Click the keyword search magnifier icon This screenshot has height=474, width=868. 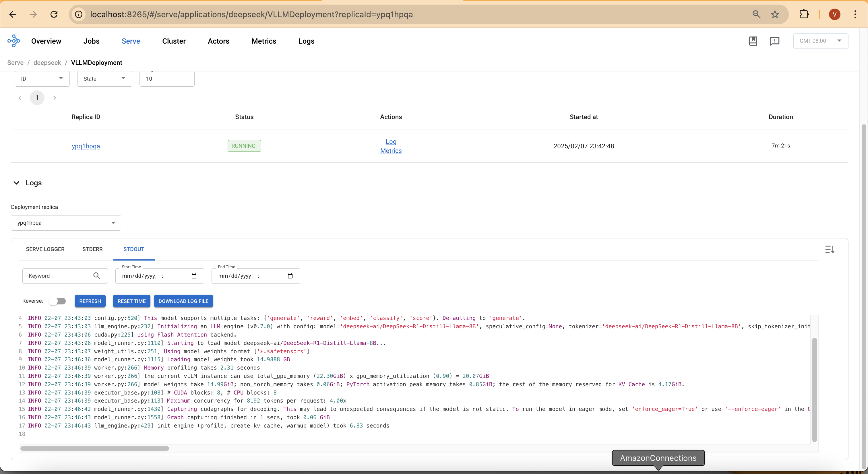pos(97,276)
